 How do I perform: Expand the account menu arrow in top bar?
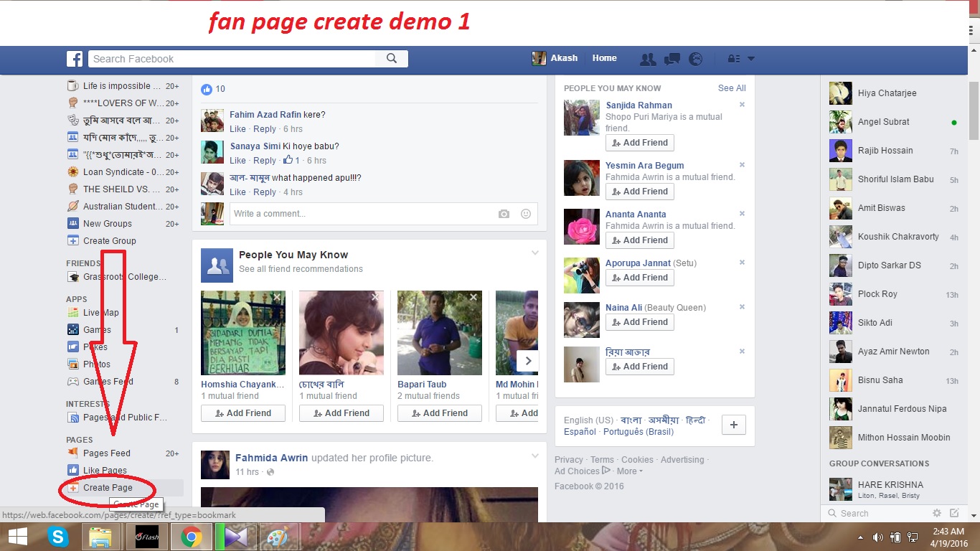751,59
